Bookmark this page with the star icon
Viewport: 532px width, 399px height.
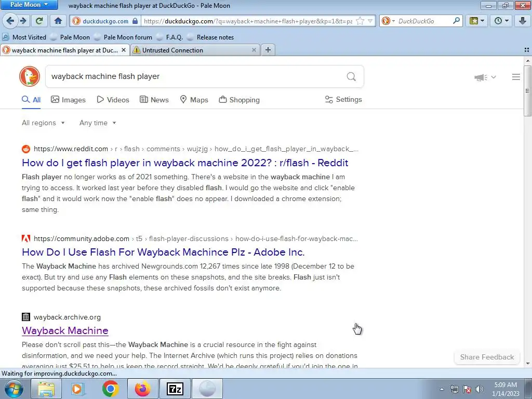coord(360,21)
